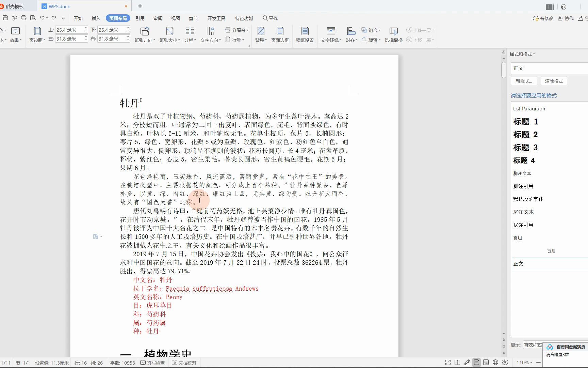Open the 页边距 margins tool
This screenshot has height=368, width=588.
[37, 35]
